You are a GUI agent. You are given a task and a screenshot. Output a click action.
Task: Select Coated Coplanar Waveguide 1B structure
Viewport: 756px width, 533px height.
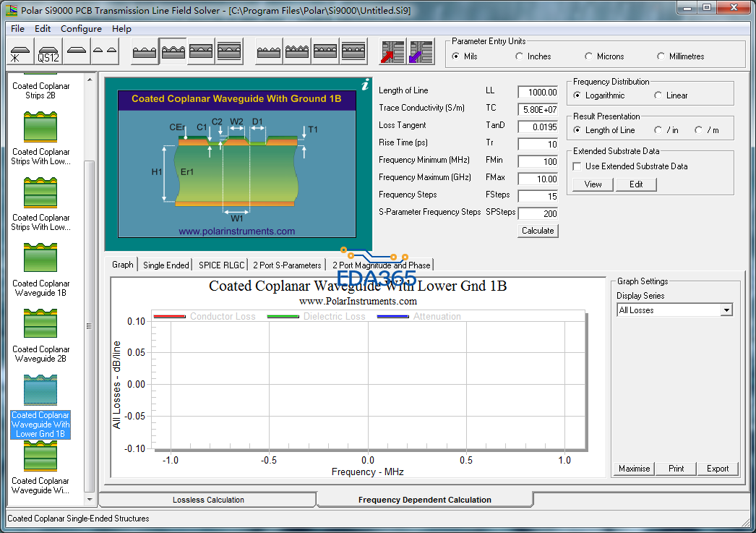click(40, 258)
